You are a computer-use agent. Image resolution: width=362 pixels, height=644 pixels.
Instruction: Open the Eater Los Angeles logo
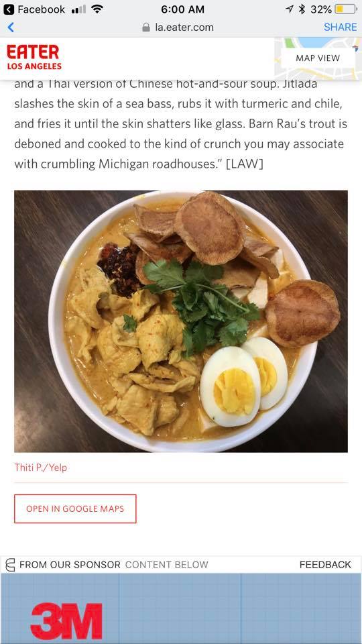pyautogui.click(x=34, y=58)
